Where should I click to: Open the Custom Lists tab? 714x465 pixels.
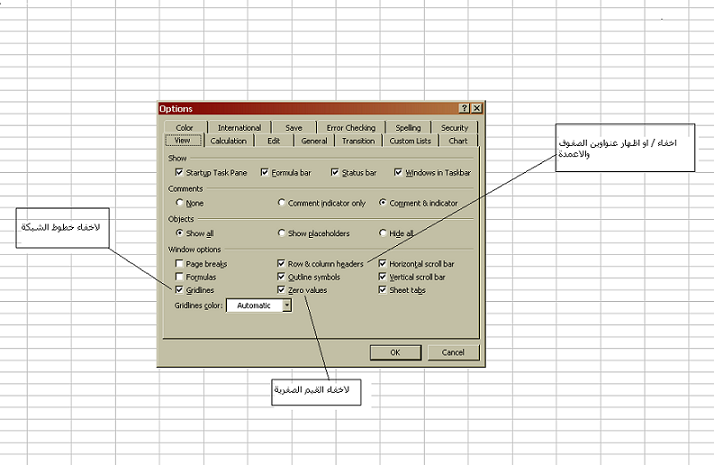[410, 141]
